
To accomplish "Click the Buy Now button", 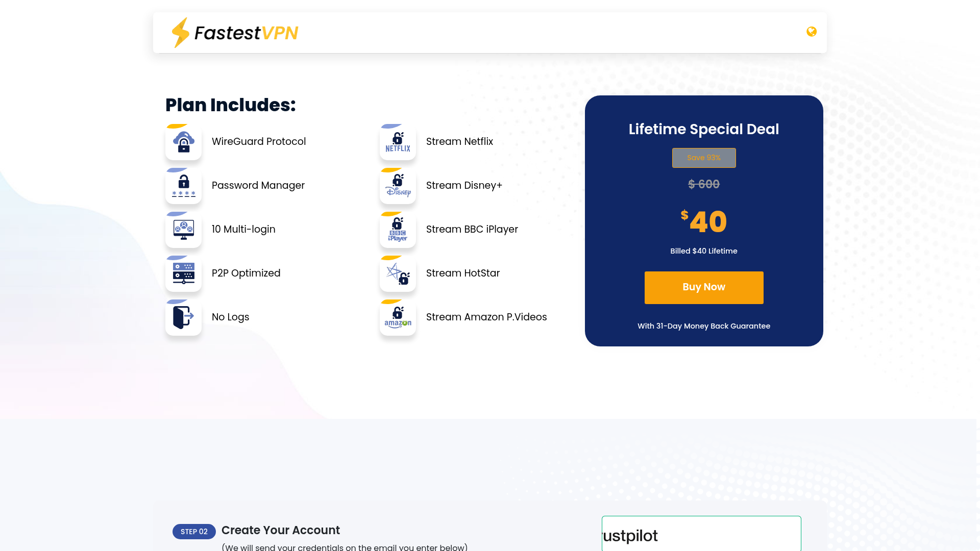I will pyautogui.click(x=704, y=288).
